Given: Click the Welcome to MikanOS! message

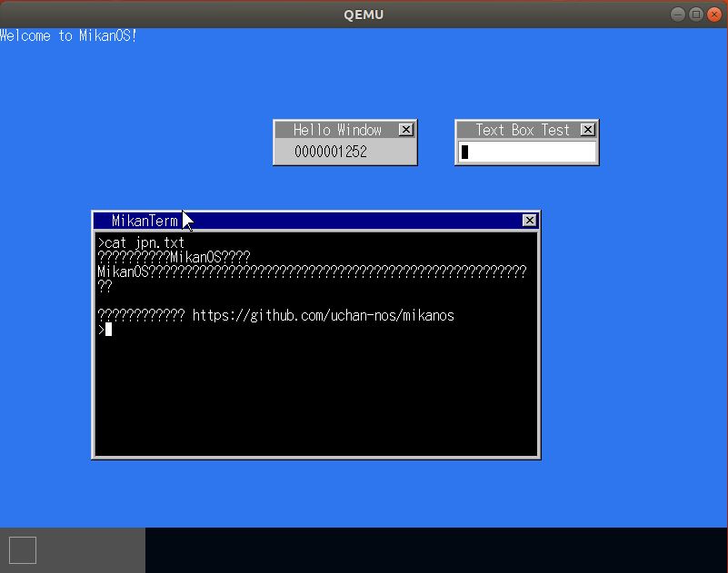Looking at the screenshot, I should pyautogui.click(x=68, y=35).
